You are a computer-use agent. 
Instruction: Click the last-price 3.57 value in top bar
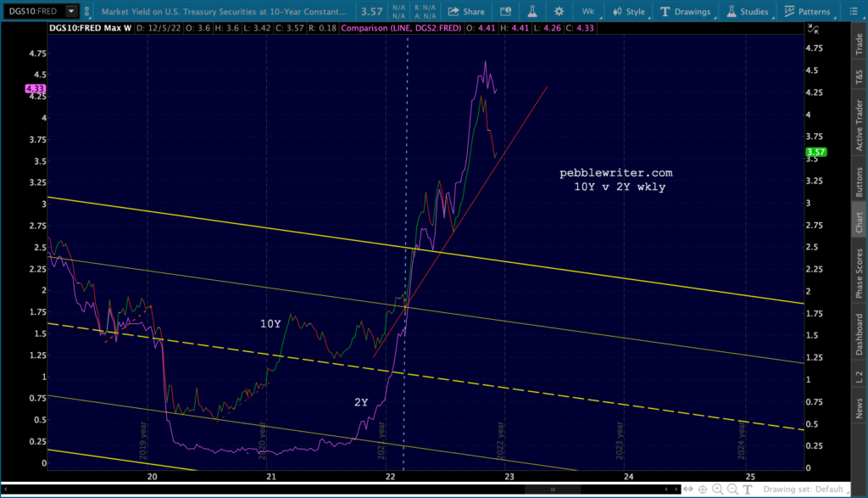point(371,11)
